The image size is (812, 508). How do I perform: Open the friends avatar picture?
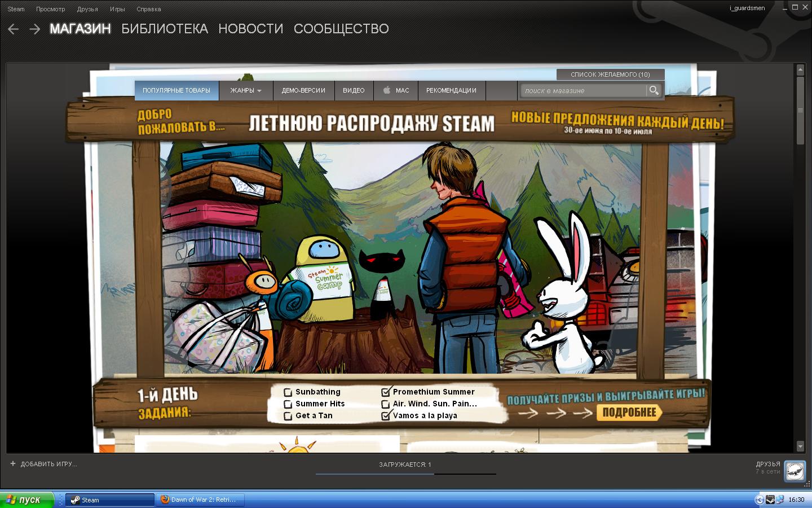pyautogui.click(x=795, y=470)
